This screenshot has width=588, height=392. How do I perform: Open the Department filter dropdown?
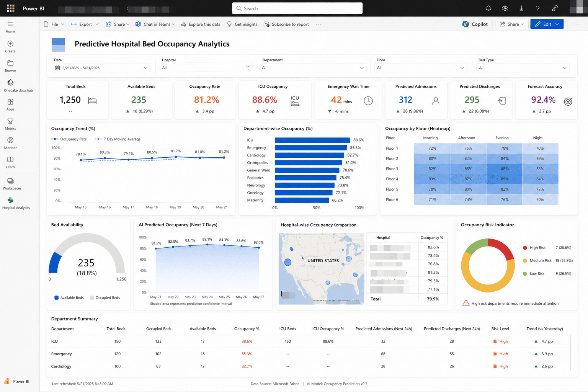(313, 68)
